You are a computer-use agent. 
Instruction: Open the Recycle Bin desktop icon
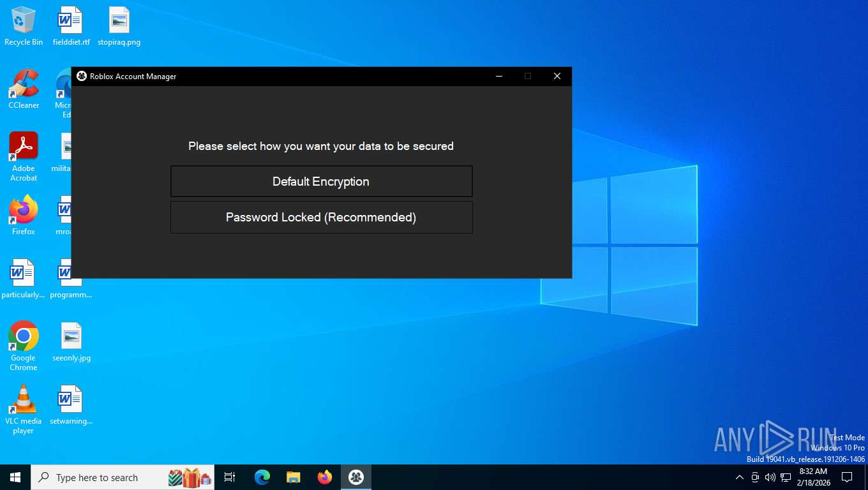point(24,27)
